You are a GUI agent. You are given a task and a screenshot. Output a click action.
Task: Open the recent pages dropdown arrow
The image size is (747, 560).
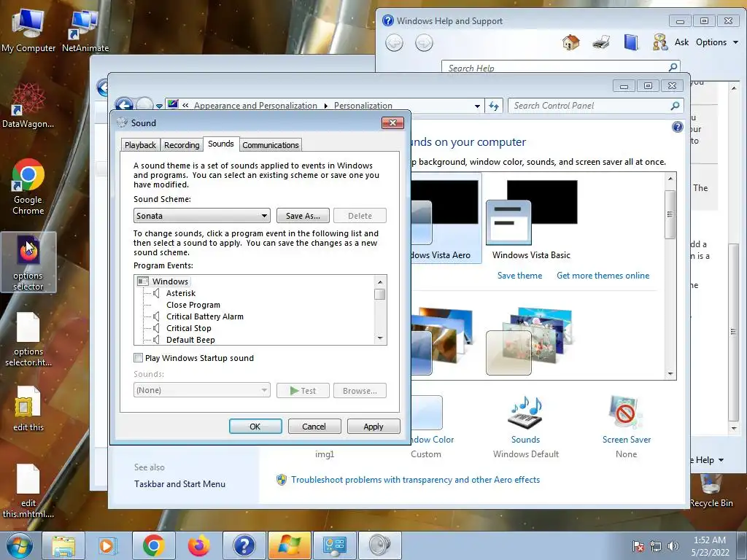[159, 106]
